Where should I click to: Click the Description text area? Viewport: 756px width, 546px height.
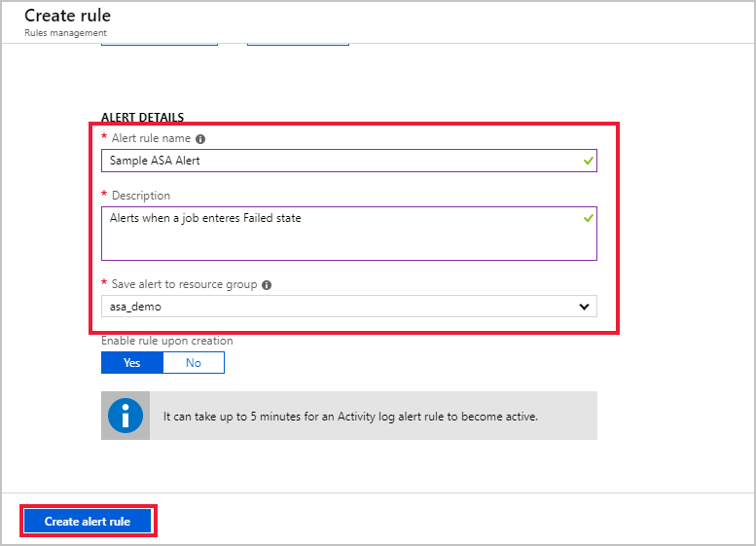pyautogui.click(x=349, y=234)
